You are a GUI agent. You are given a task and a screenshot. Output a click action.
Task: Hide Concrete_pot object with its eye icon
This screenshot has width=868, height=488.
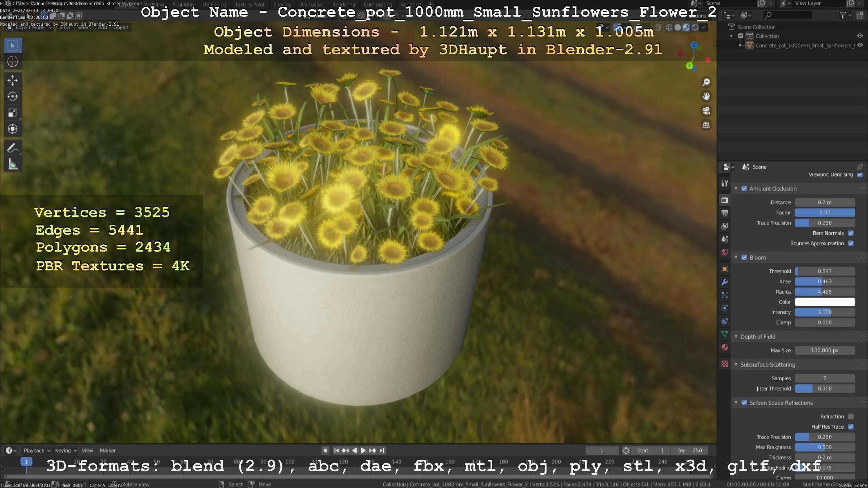tap(860, 45)
